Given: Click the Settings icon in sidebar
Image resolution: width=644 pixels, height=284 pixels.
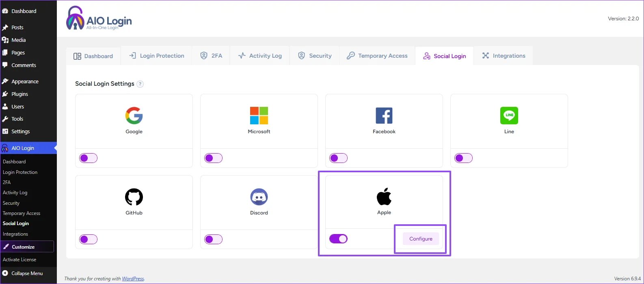Looking at the screenshot, I should (x=5, y=131).
